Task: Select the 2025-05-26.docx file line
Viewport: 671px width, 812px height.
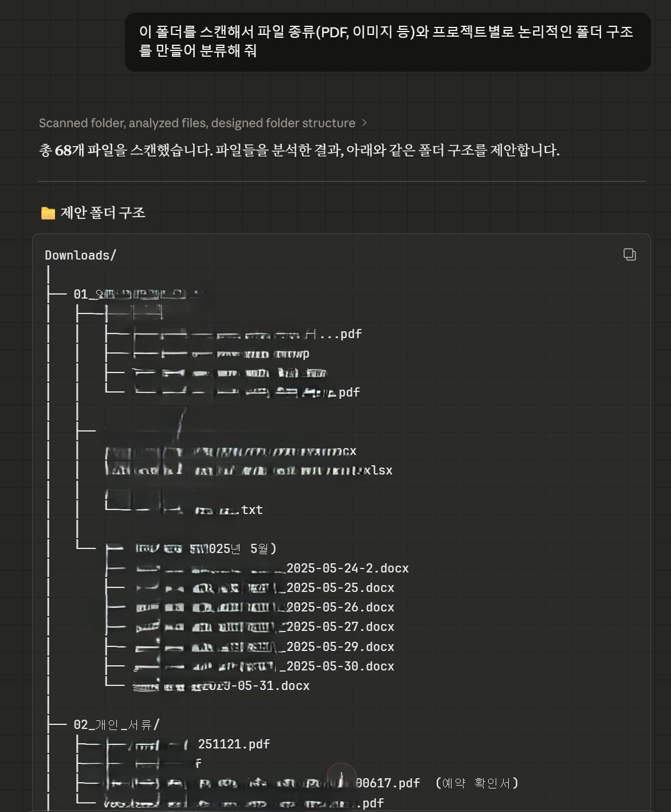Action: (340, 607)
